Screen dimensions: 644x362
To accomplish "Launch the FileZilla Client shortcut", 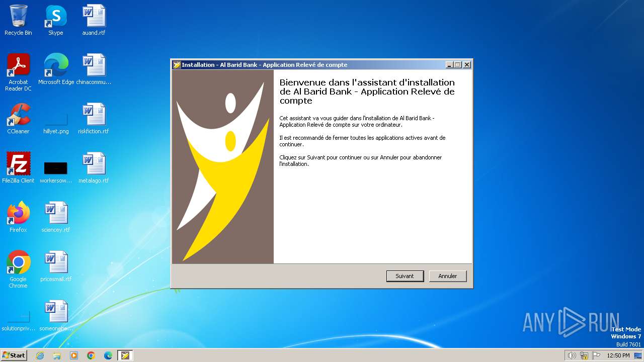I will (18, 167).
